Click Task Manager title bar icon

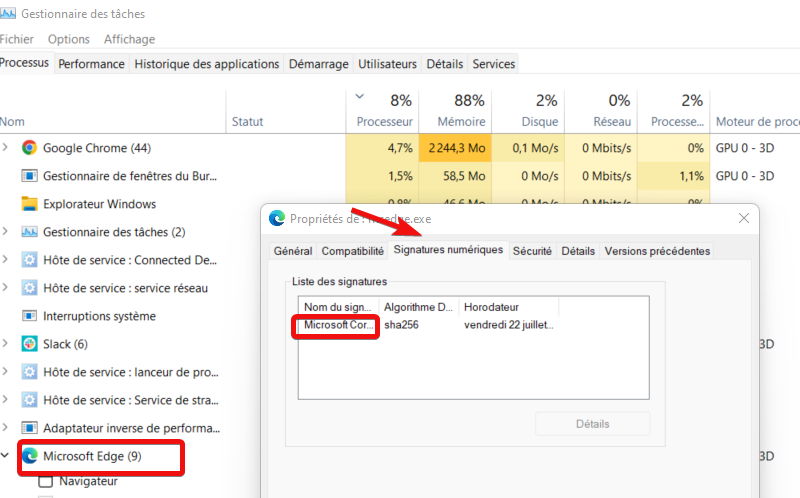pyautogui.click(x=7, y=14)
